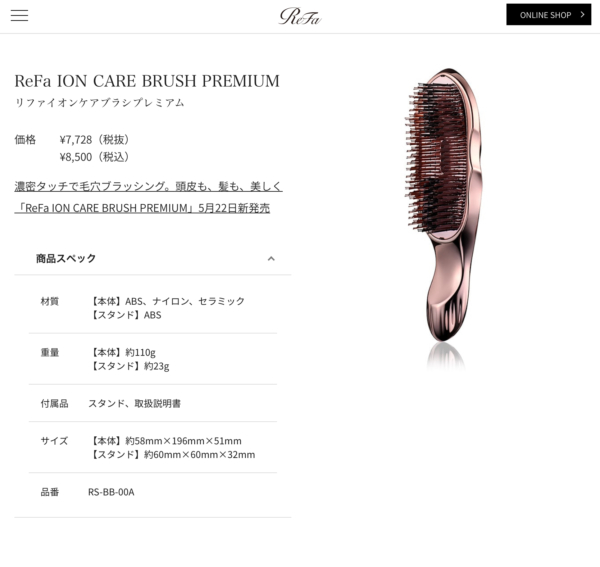Open the hamburger menu
Screen dimensions: 600x567
coord(19,15)
